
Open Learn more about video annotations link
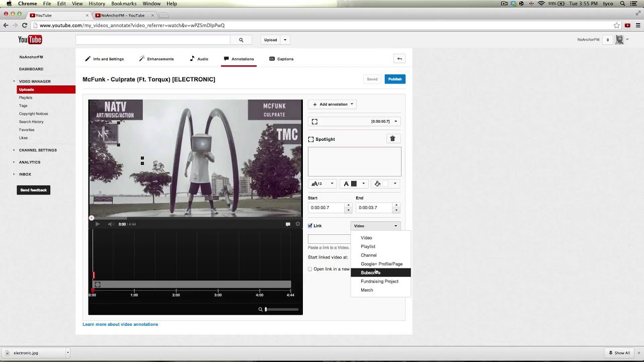[x=120, y=324]
